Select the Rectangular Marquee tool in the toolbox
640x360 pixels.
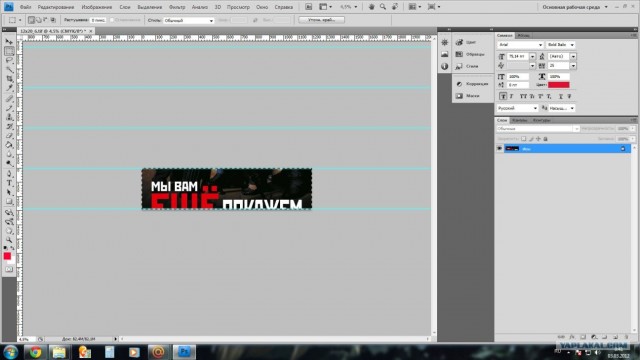(9, 51)
